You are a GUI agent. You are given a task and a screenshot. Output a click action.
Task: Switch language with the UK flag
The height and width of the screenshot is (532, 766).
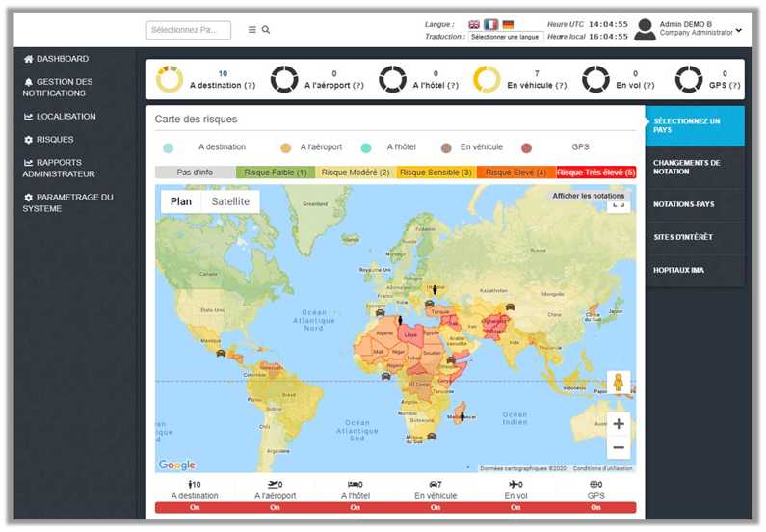click(474, 24)
